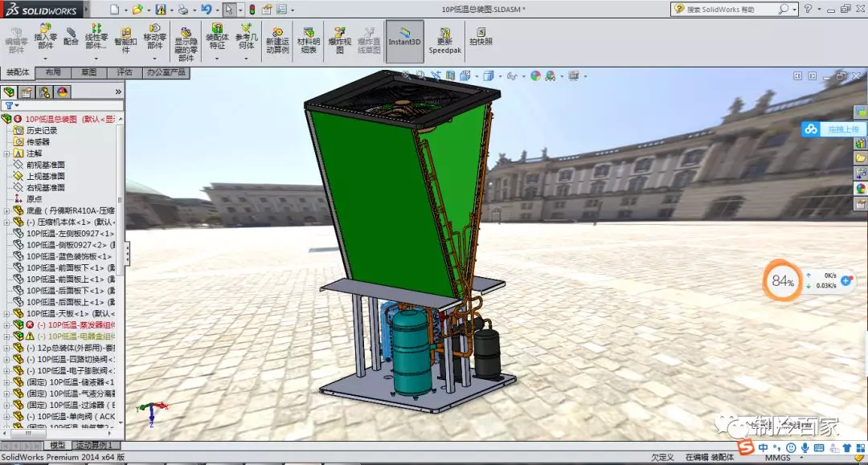Image resolution: width=868 pixels, height=465 pixels.
Task: Create a New Motion Study (新建运动算例)
Action: pyautogui.click(x=277, y=40)
